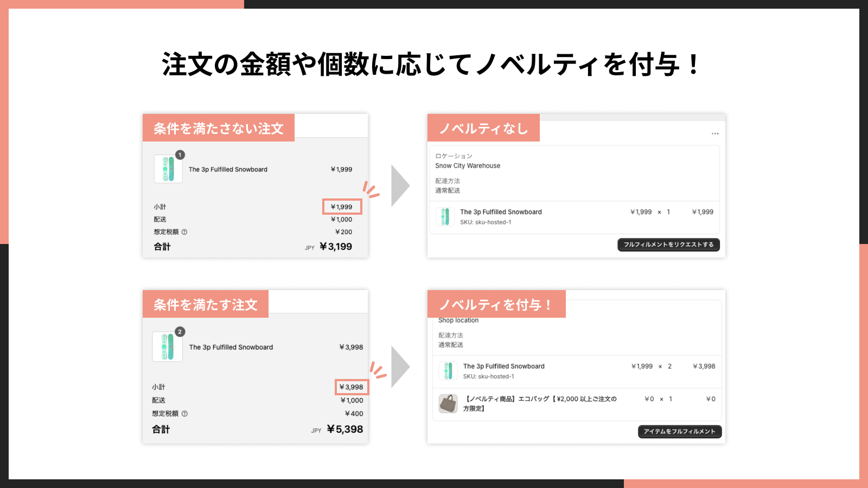Click the 3p Fulfilled Snowboard icon under Snow City Warehouse

[446, 216]
